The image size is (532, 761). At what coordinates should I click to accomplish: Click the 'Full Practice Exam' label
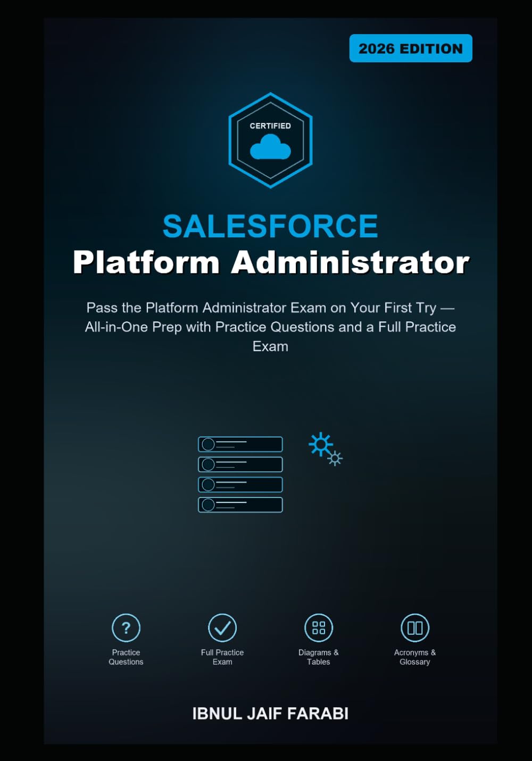222,657
